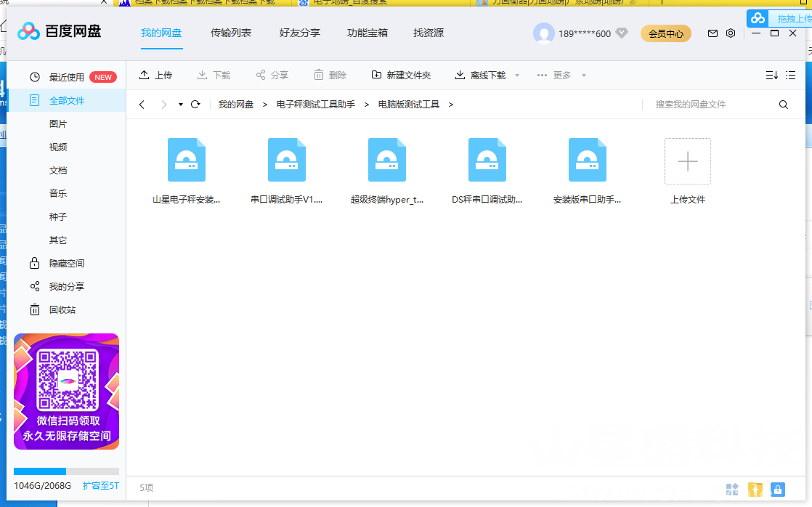Image resolution: width=812 pixels, height=507 pixels.
Task: Switch to list view mode
Action: (791, 76)
